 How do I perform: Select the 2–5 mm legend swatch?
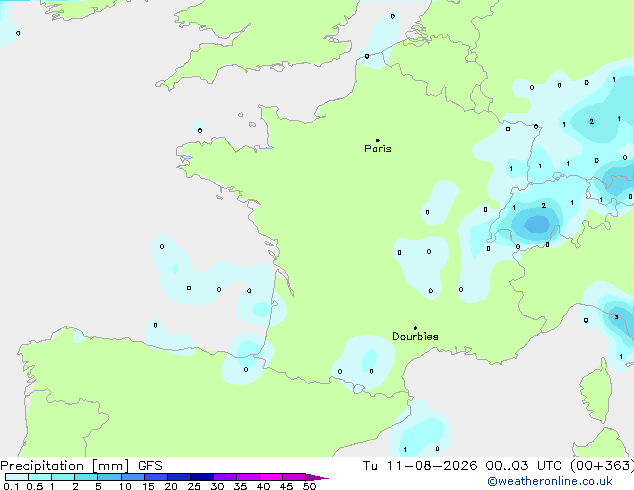(86, 477)
